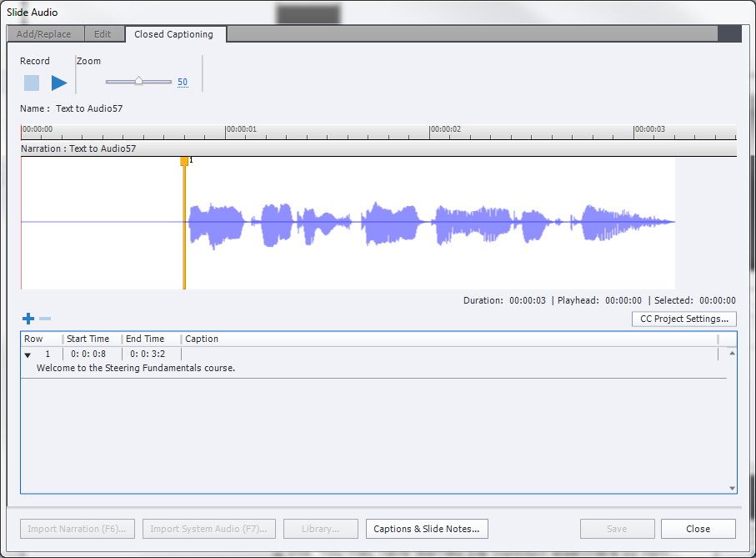Open CC Project Settings
The image size is (756, 558).
coord(683,319)
